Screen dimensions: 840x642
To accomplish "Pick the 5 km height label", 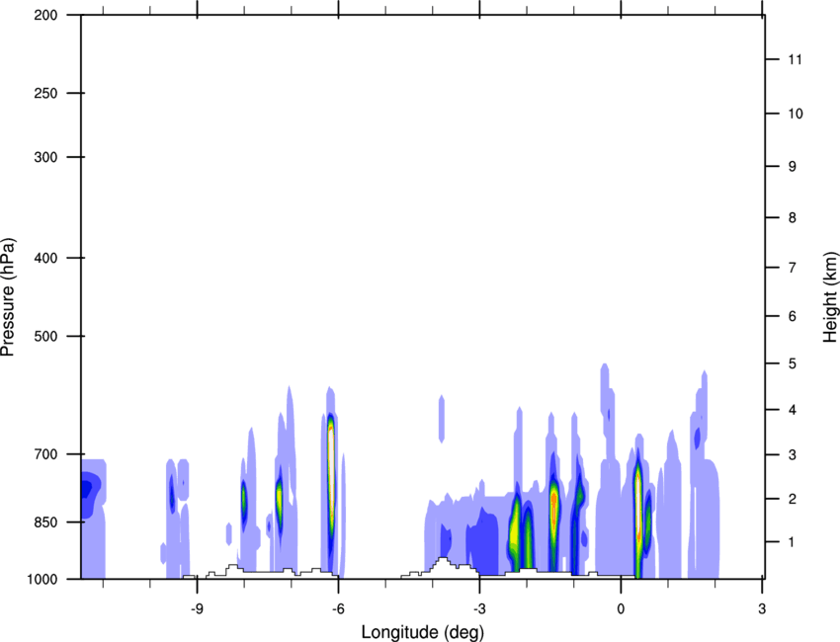I will pyautogui.click(x=793, y=363).
